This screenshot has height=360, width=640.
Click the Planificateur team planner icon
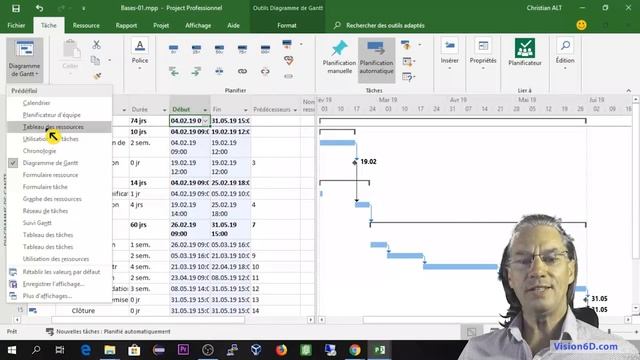(x=525, y=52)
